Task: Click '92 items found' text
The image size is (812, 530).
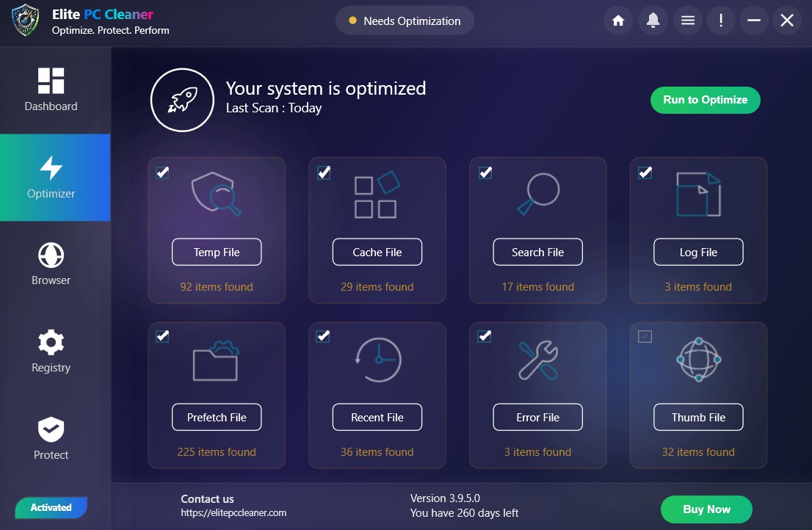Action: tap(217, 287)
